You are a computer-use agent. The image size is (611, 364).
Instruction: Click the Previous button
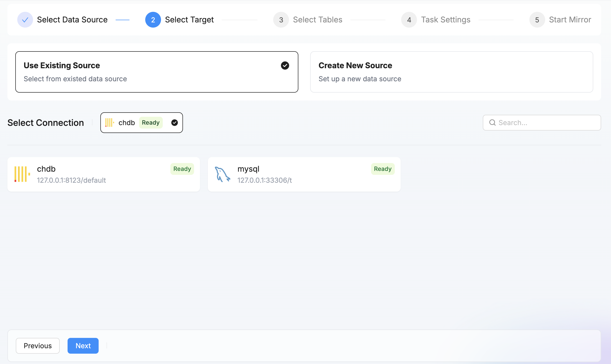click(x=38, y=346)
